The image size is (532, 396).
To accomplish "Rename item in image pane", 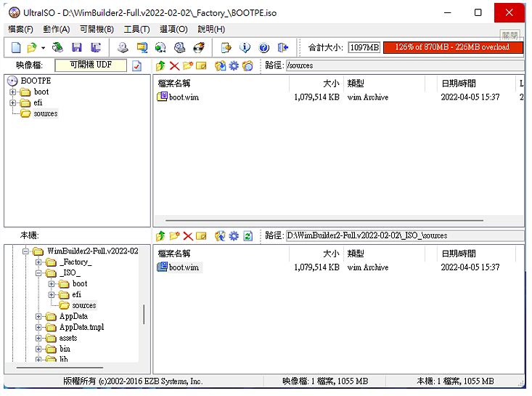I will coord(201,65).
